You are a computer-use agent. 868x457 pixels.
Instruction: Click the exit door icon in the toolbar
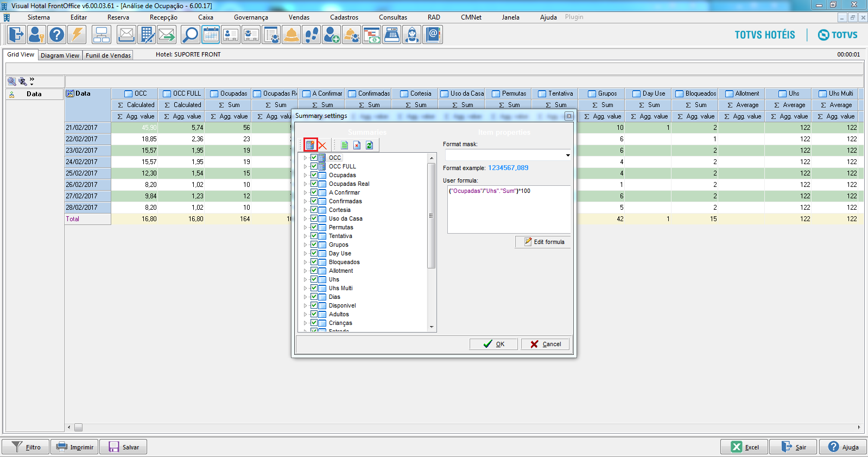16,35
